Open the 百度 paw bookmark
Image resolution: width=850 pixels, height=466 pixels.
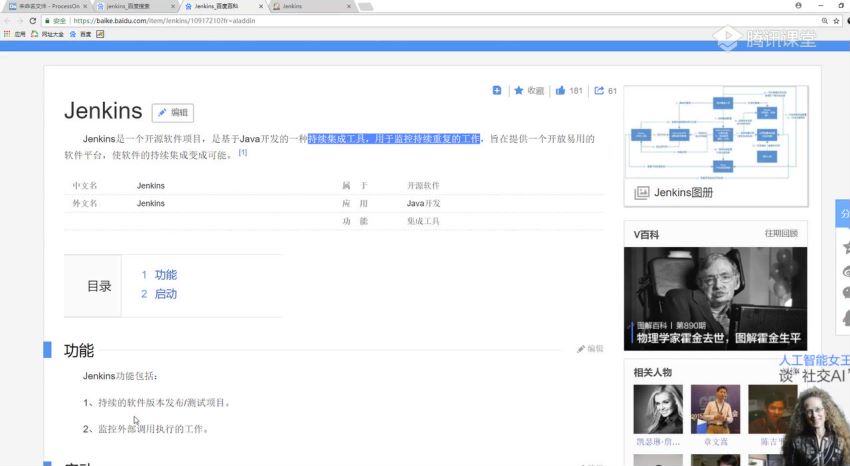click(x=80, y=34)
